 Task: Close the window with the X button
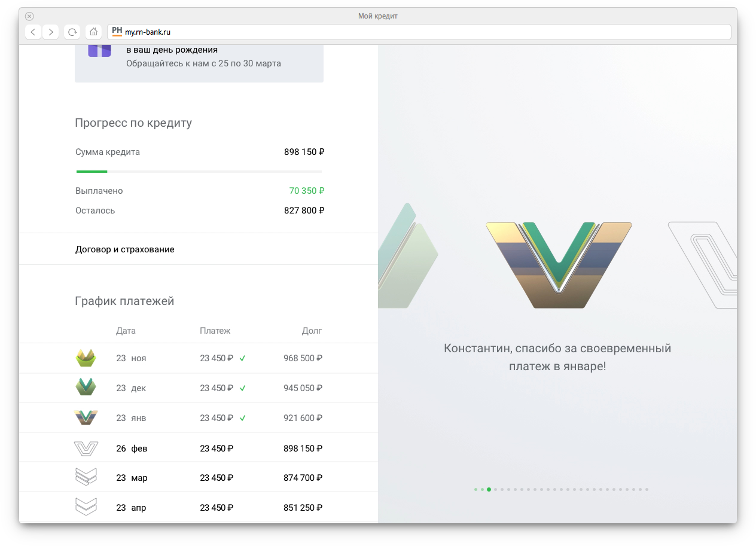(29, 16)
